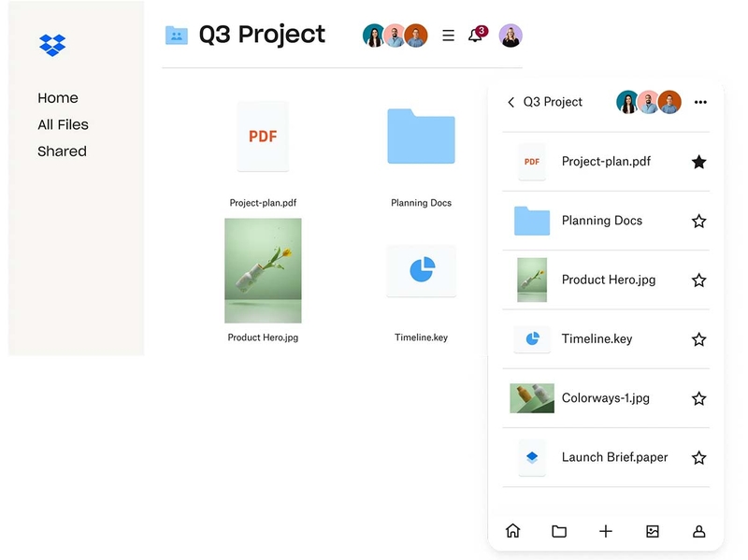Click the Dropbox logo in sidebar
The width and height of the screenshot is (748, 560).
[52, 45]
